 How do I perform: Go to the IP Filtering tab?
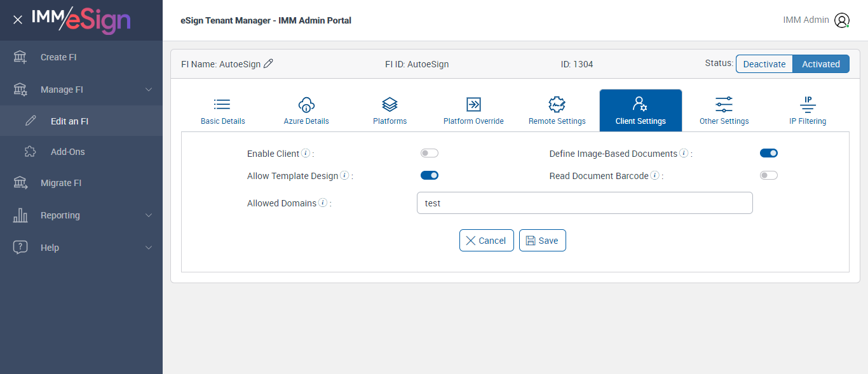(x=808, y=110)
